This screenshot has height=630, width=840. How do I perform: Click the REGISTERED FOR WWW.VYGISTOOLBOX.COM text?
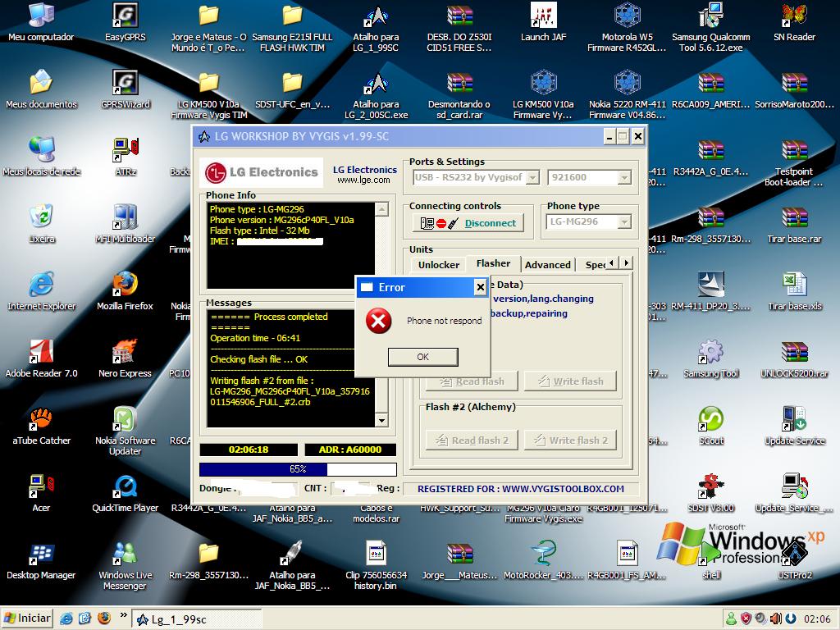[x=521, y=489]
